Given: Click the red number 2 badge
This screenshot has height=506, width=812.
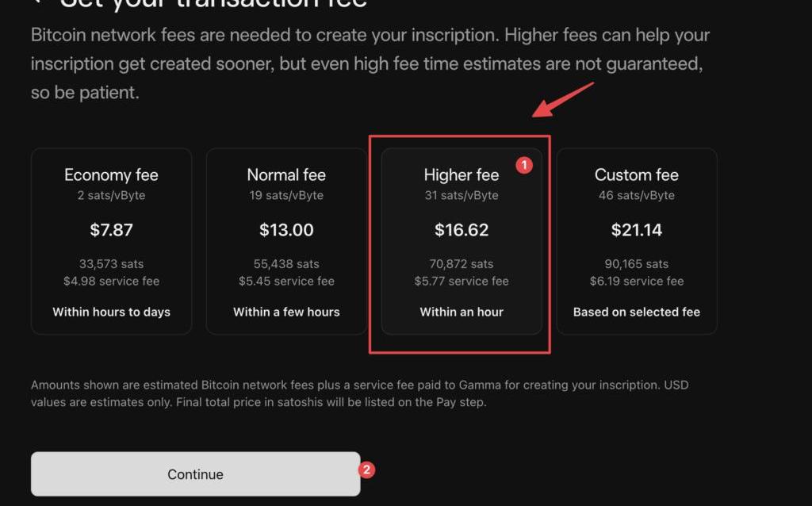Looking at the screenshot, I should [x=366, y=470].
